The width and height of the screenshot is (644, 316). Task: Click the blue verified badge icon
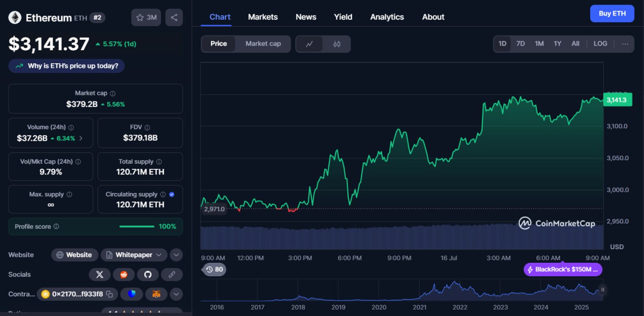(x=172, y=194)
